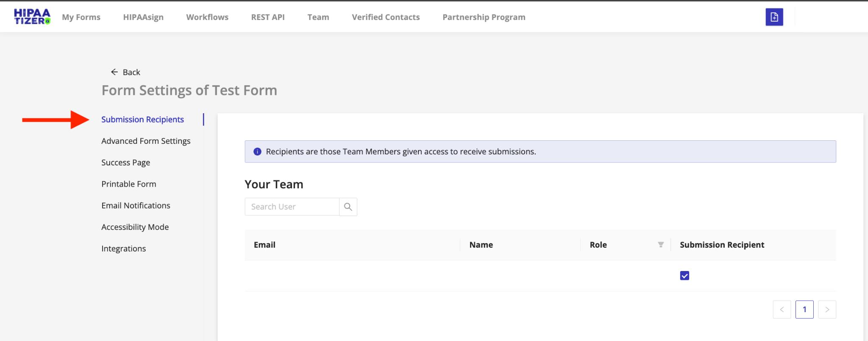Image resolution: width=868 pixels, height=341 pixels.
Task: Open Team menu item
Action: pyautogui.click(x=318, y=17)
